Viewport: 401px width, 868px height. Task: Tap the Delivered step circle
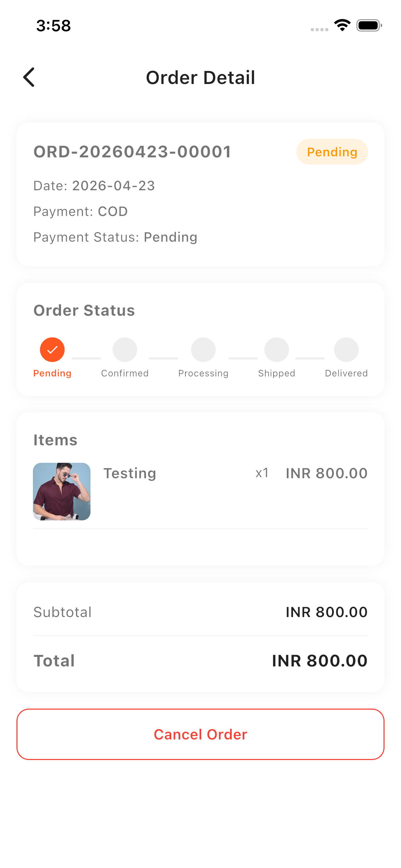point(346,350)
